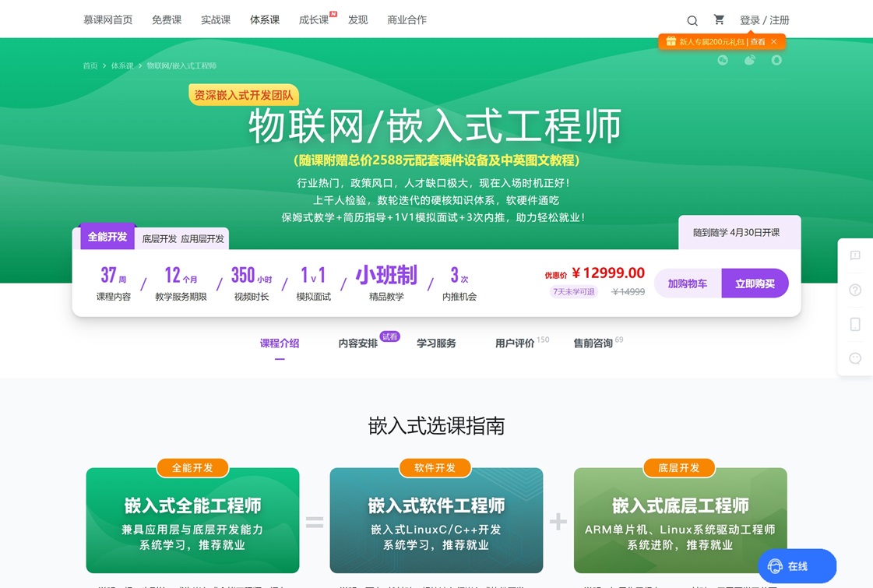Click the Weibo share icon on the banner
The height and width of the screenshot is (588, 873).
pos(748,60)
